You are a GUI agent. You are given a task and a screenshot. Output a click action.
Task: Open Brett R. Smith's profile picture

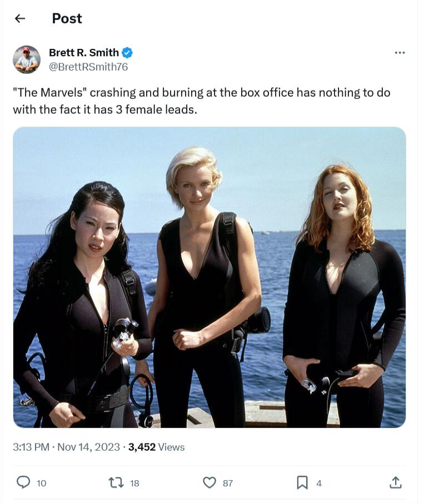(27, 59)
